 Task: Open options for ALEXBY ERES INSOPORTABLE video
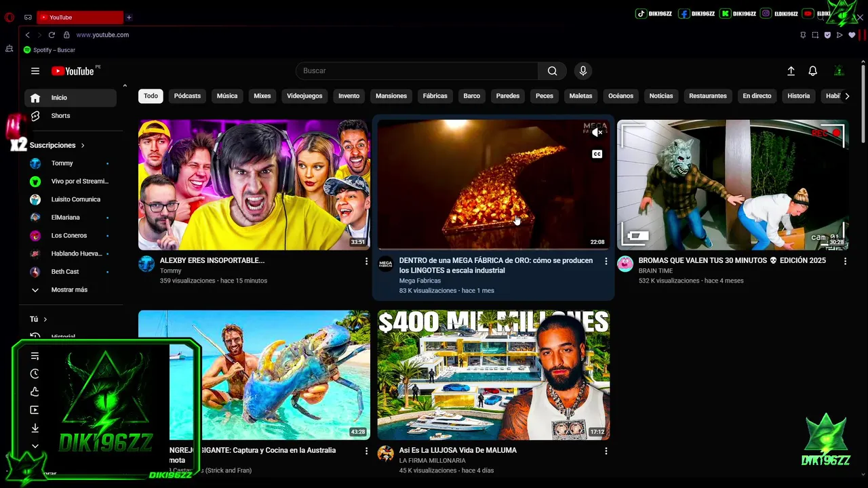tap(366, 261)
